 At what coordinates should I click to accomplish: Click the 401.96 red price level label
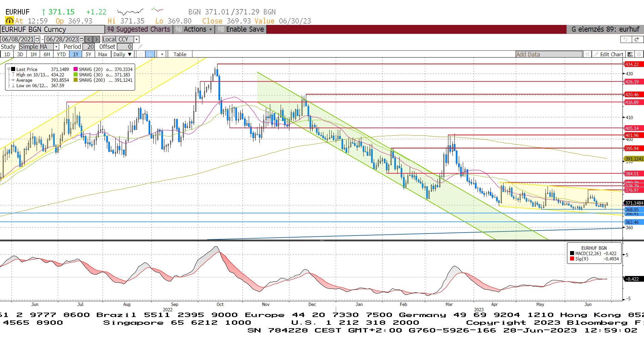[633, 135]
